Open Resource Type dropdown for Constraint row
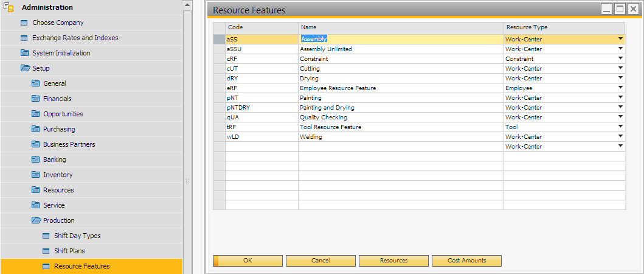 click(x=620, y=58)
